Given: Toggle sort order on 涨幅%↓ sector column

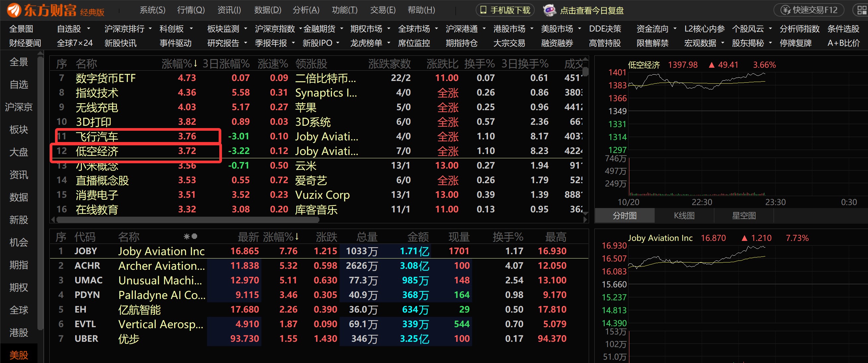Looking at the screenshot, I should [x=179, y=64].
